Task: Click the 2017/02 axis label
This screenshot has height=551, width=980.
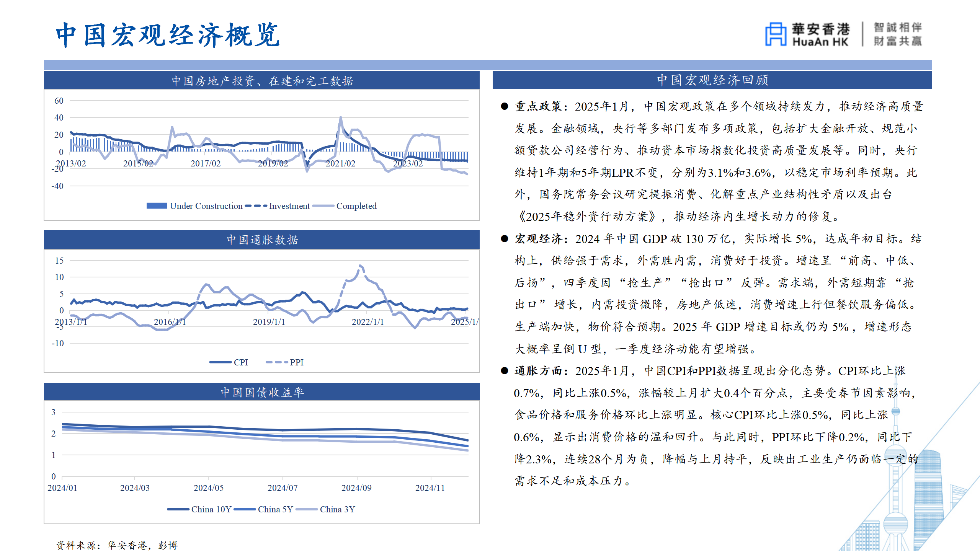Action: [x=206, y=163]
